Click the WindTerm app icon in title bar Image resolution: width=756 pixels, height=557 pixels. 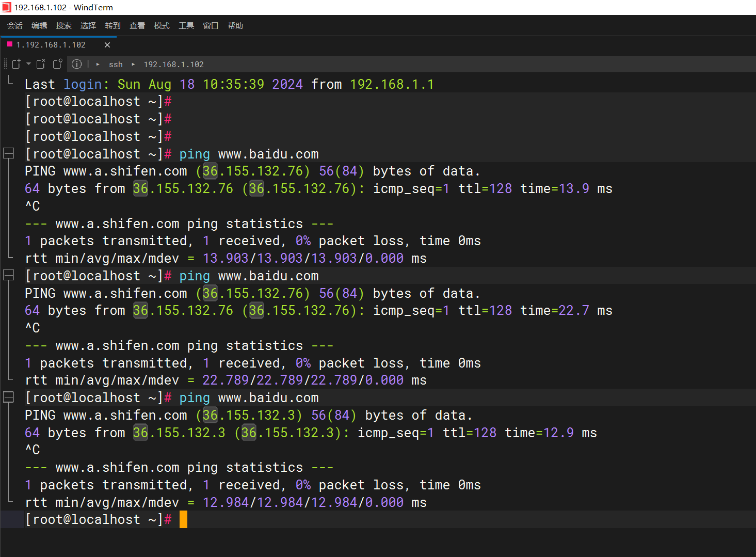pyautogui.click(x=6, y=7)
